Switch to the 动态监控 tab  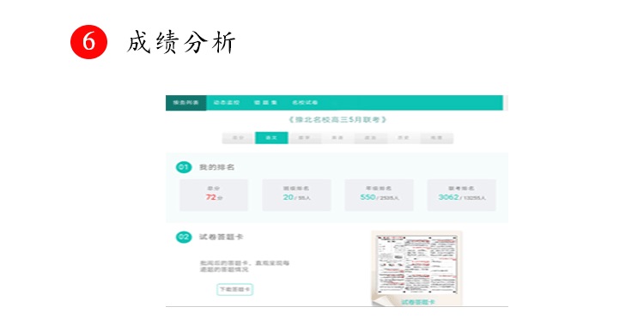227,103
